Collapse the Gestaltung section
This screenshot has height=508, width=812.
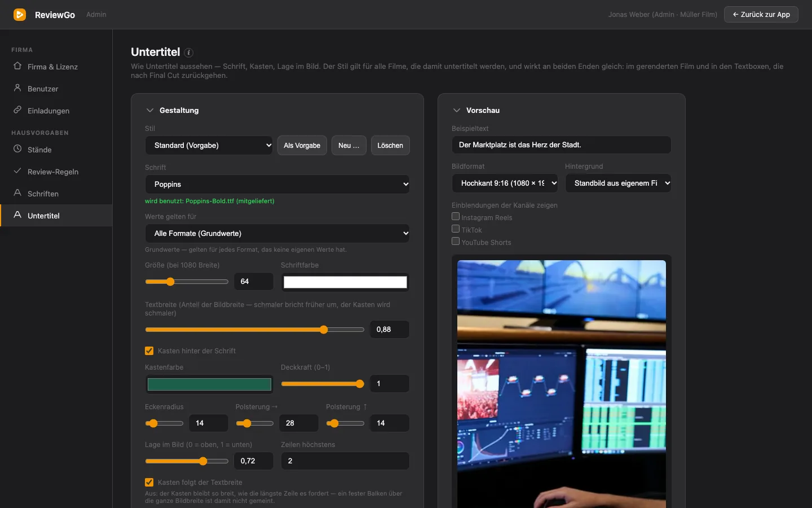point(150,111)
